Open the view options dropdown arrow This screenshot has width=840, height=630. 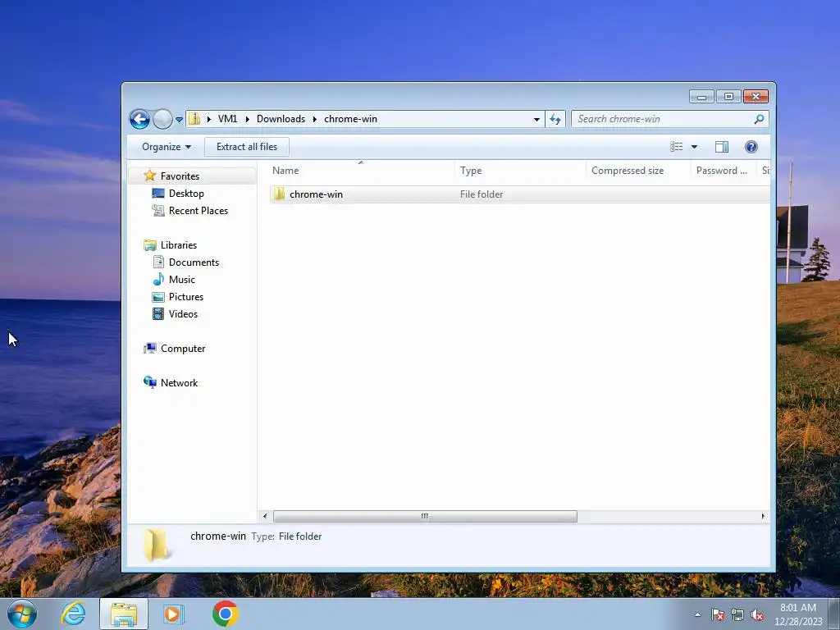tap(694, 147)
